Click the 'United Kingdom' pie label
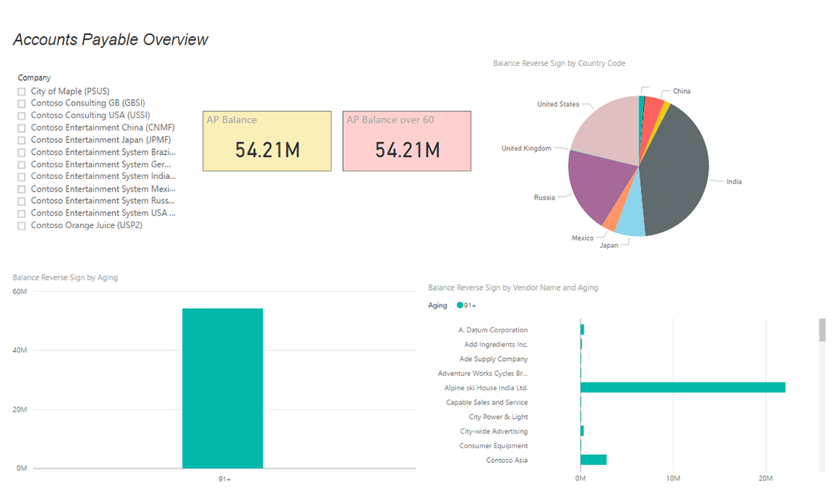Image resolution: width=837 pixels, height=504 pixels. pos(526,148)
